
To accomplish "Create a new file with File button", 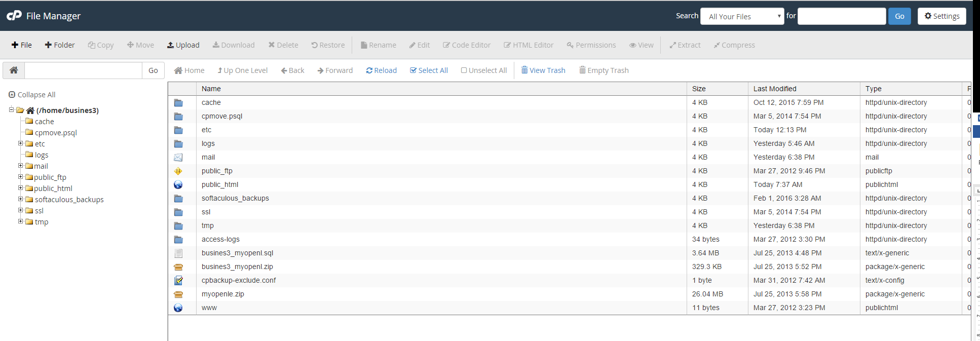I will click(22, 45).
